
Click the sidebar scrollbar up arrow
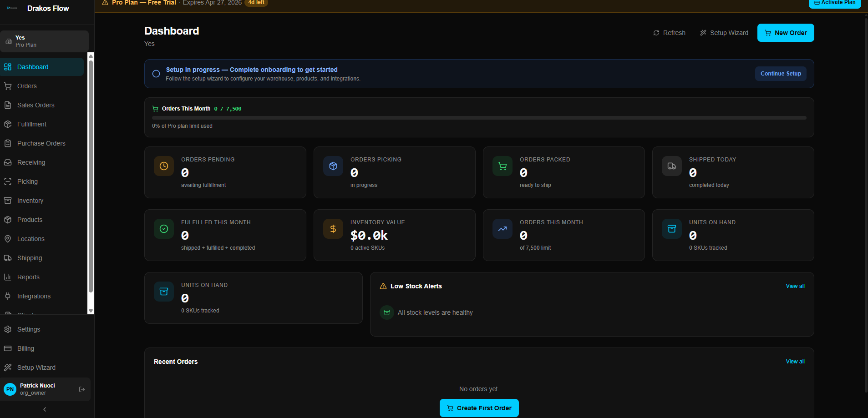(x=91, y=55)
